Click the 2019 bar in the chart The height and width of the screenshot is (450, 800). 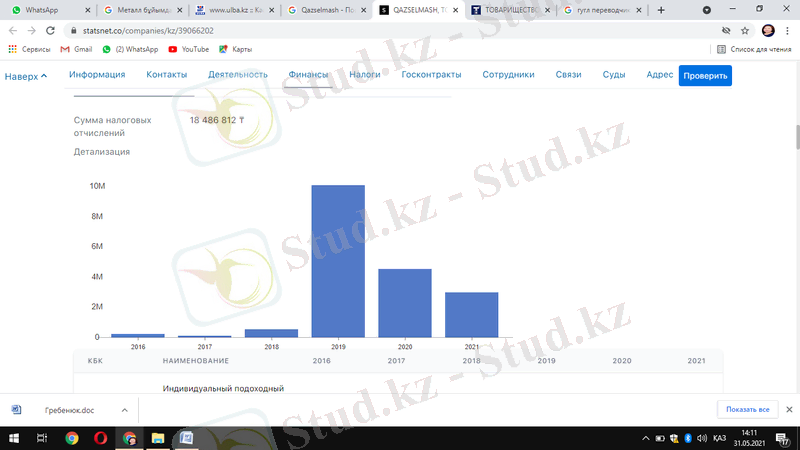pyautogui.click(x=338, y=261)
